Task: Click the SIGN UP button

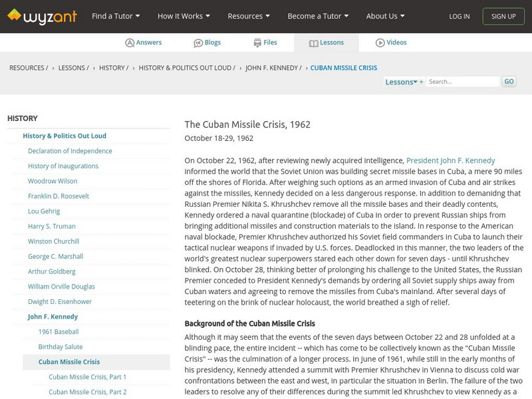Action: [x=503, y=16]
